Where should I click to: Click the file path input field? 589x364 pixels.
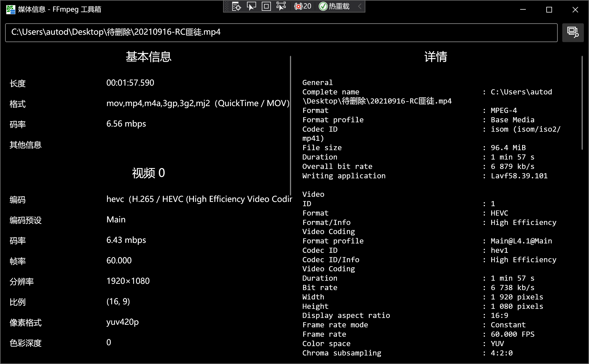[x=281, y=33]
